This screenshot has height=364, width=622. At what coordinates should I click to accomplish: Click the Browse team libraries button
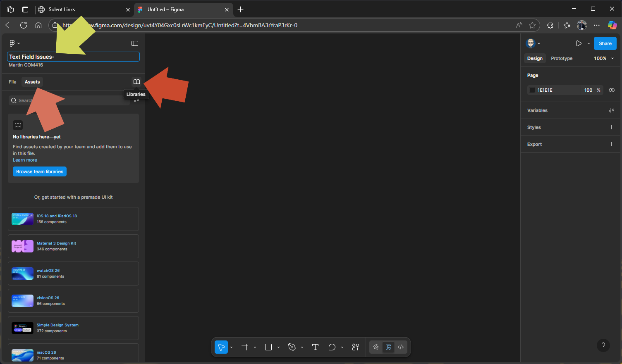(40, 171)
